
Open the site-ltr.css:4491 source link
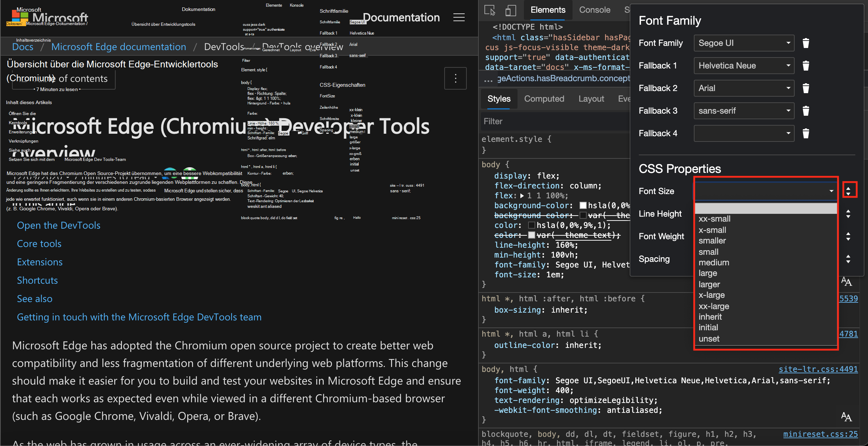pyautogui.click(x=818, y=369)
